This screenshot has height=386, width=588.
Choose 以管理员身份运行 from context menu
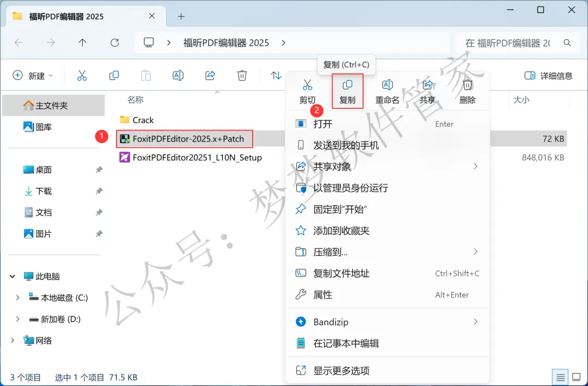click(x=388, y=188)
